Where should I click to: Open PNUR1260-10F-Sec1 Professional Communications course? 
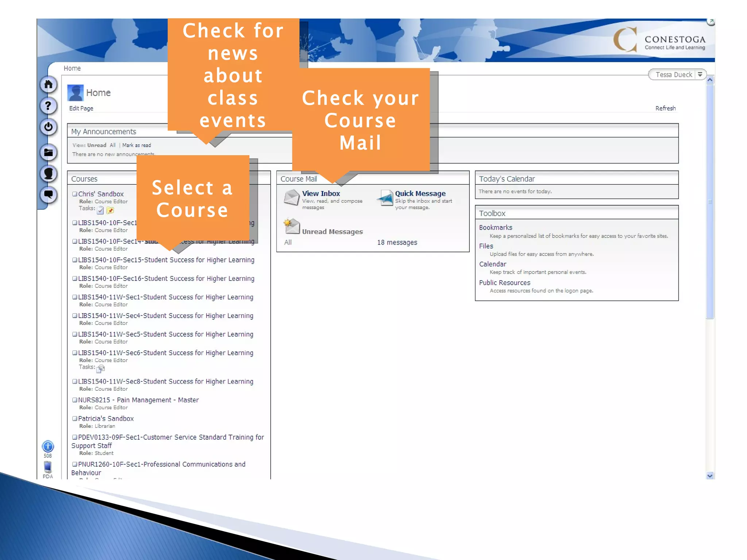click(x=159, y=468)
